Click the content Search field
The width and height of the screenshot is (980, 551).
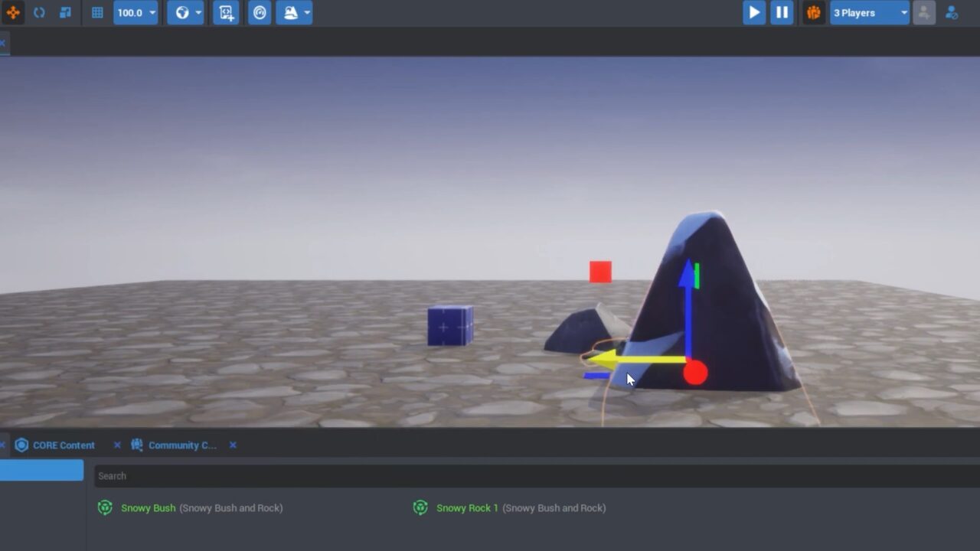click(x=536, y=476)
